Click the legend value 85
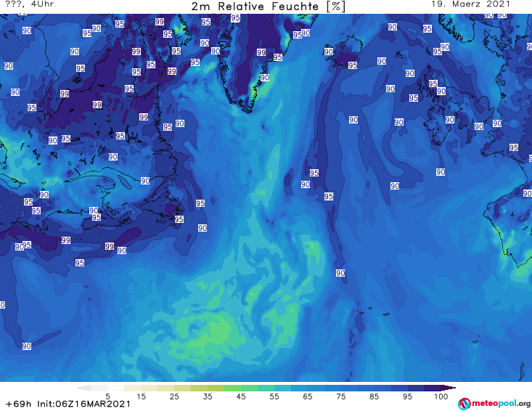 click(x=375, y=396)
